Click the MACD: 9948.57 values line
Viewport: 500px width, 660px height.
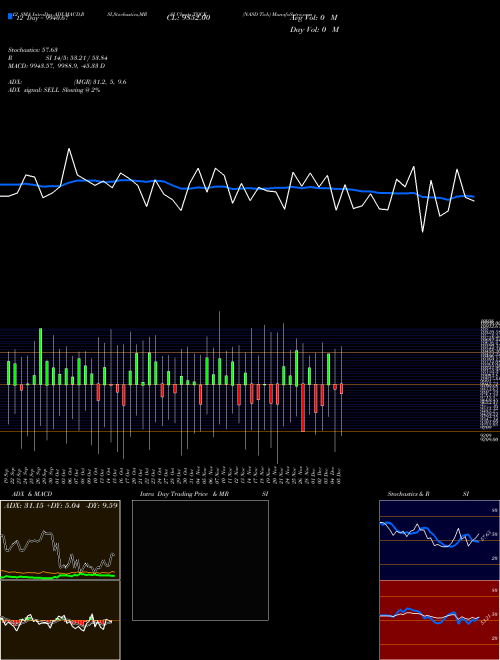point(56,66)
